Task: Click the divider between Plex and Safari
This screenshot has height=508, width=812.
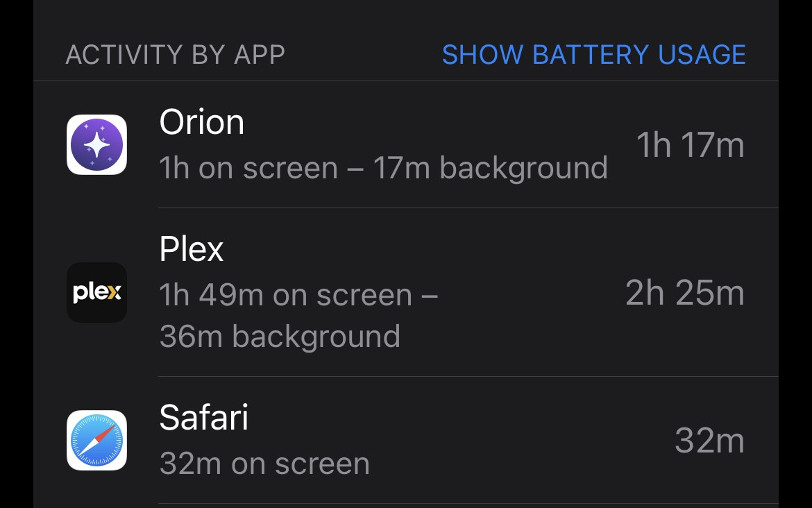Action: point(468,377)
